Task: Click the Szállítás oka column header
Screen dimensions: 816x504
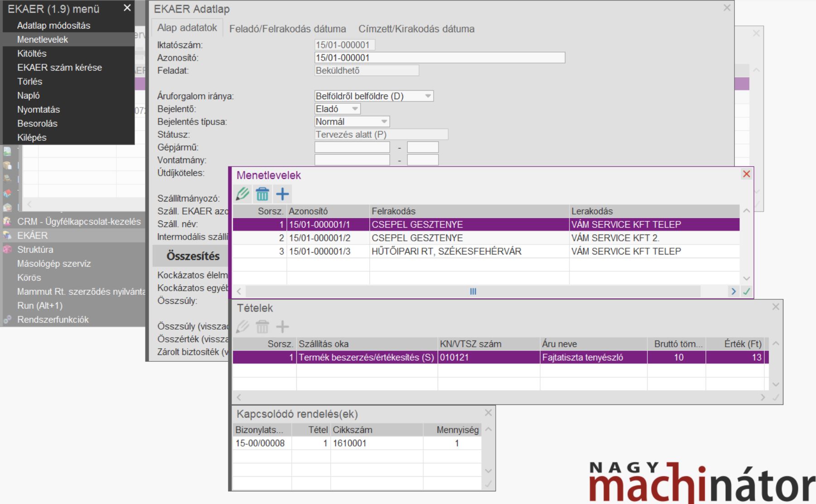Action: click(x=367, y=344)
